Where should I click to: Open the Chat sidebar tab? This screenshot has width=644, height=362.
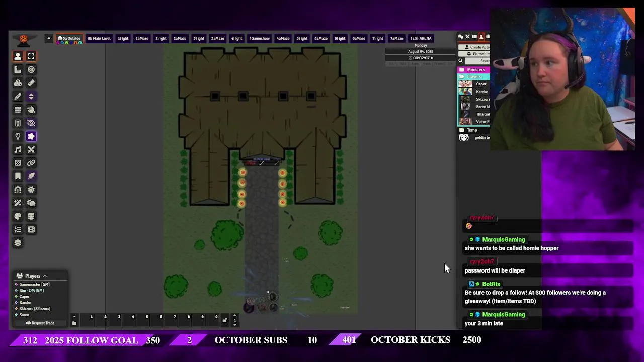[460, 36]
